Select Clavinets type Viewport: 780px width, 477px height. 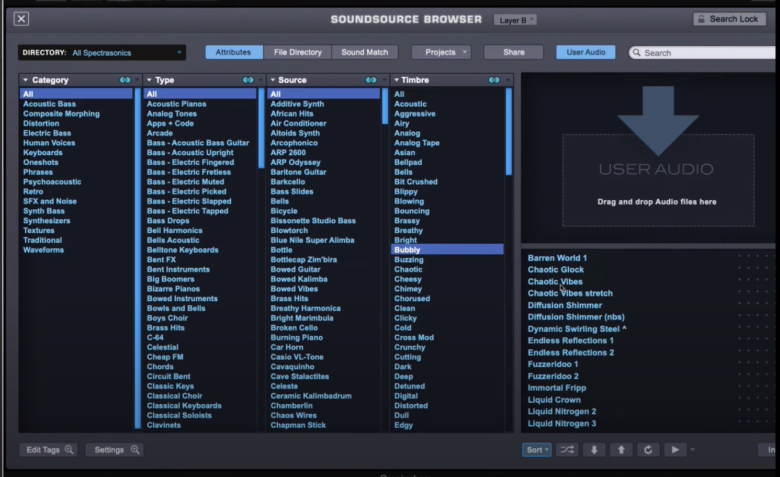(x=164, y=425)
